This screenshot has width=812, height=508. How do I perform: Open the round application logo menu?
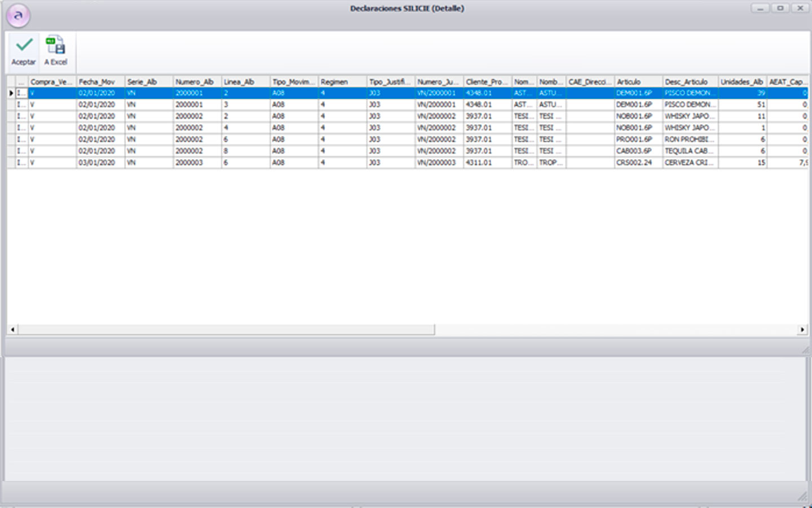[x=18, y=15]
